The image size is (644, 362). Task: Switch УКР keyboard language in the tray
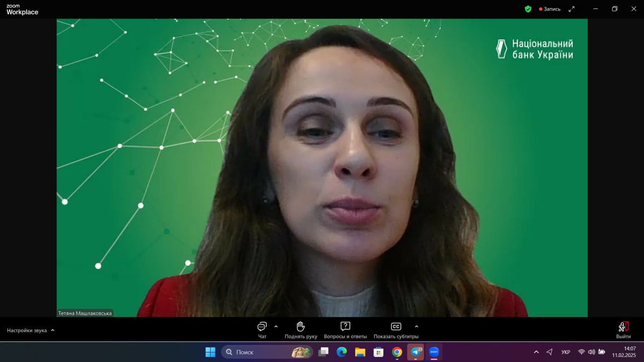pyautogui.click(x=566, y=352)
